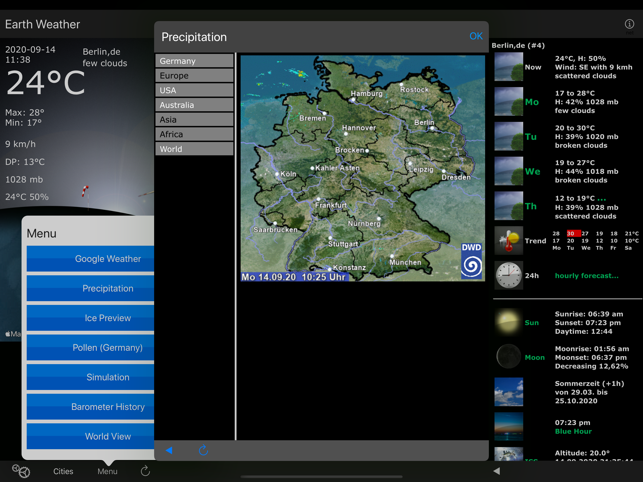This screenshot has height=482, width=643.
Task: Tap the Blue Hour green label
Action: 573,432
